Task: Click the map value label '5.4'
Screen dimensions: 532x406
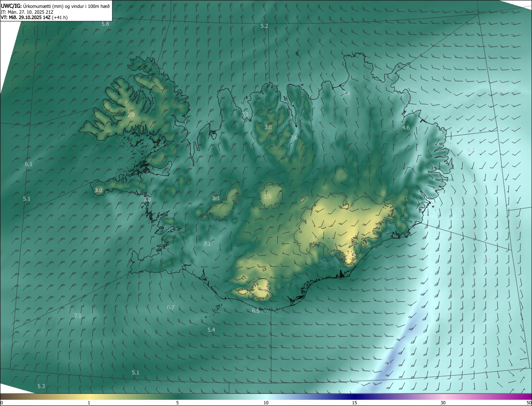Action: pyautogui.click(x=211, y=330)
